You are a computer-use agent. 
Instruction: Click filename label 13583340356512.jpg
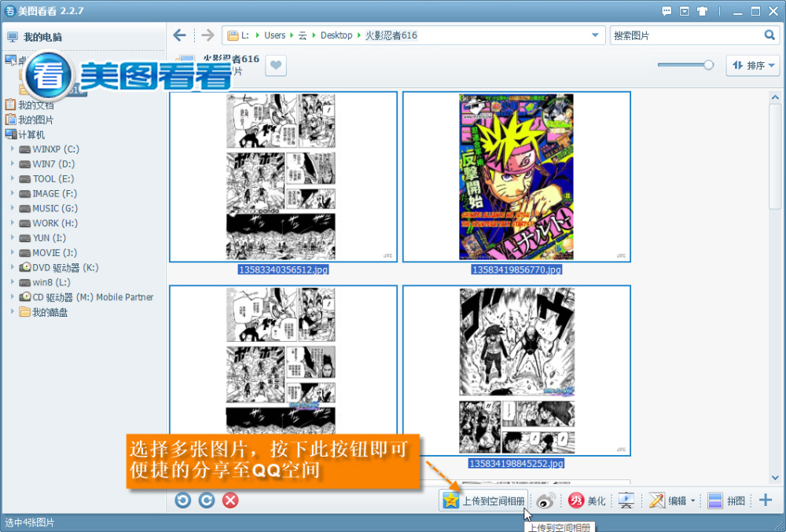(x=283, y=270)
